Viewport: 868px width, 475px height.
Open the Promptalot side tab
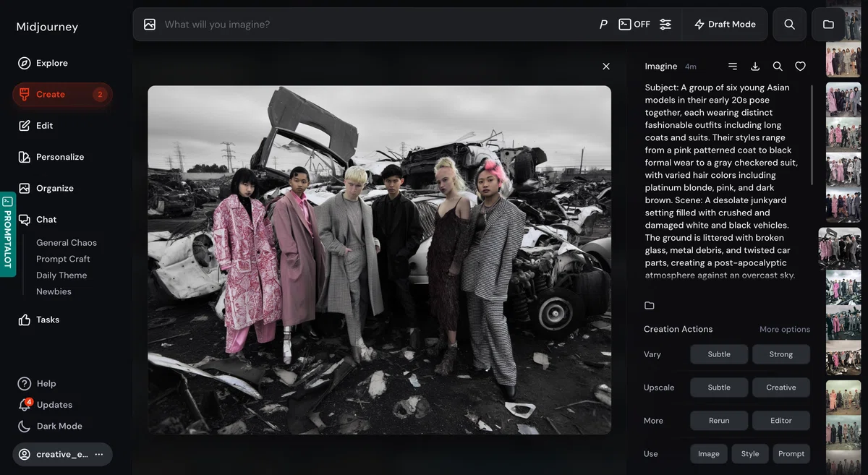7,235
